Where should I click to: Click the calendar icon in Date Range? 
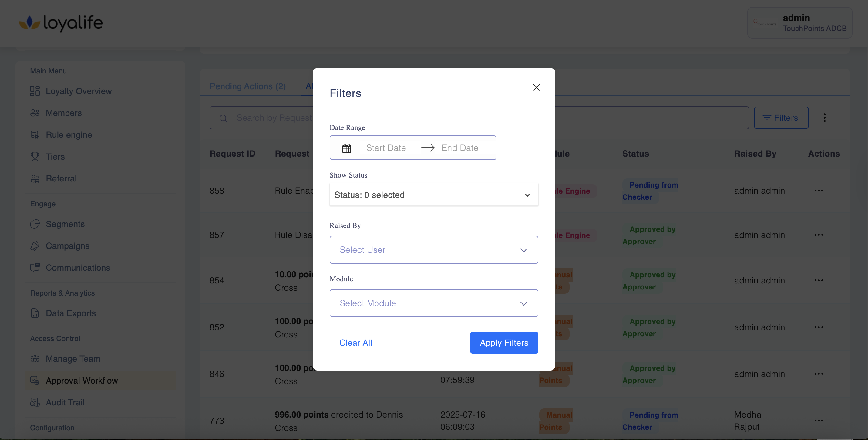click(346, 148)
